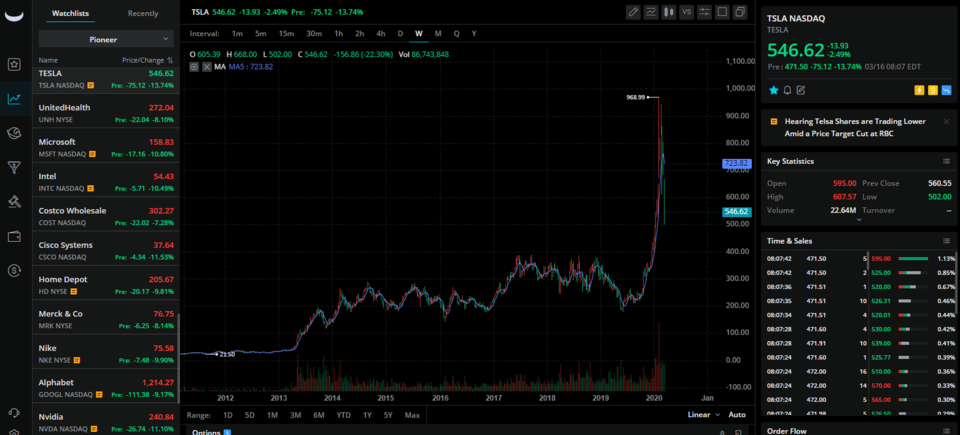Image resolution: width=960 pixels, height=435 pixels.
Task: Click the 546.62 current price axis label
Action: (x=736, y=212)
